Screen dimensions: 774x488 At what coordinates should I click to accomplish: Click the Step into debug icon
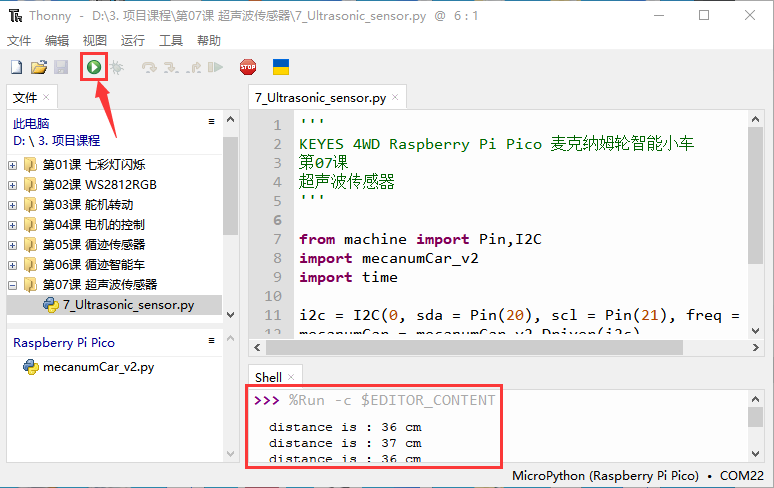171,67
